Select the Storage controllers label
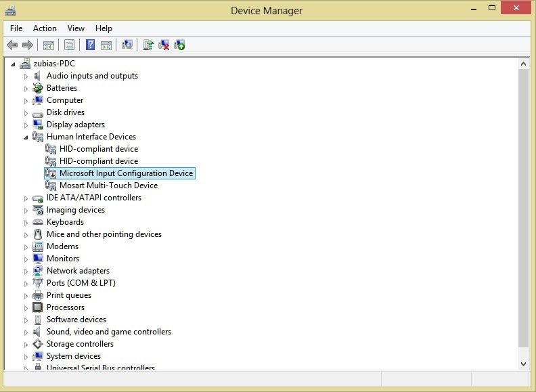 80,344
